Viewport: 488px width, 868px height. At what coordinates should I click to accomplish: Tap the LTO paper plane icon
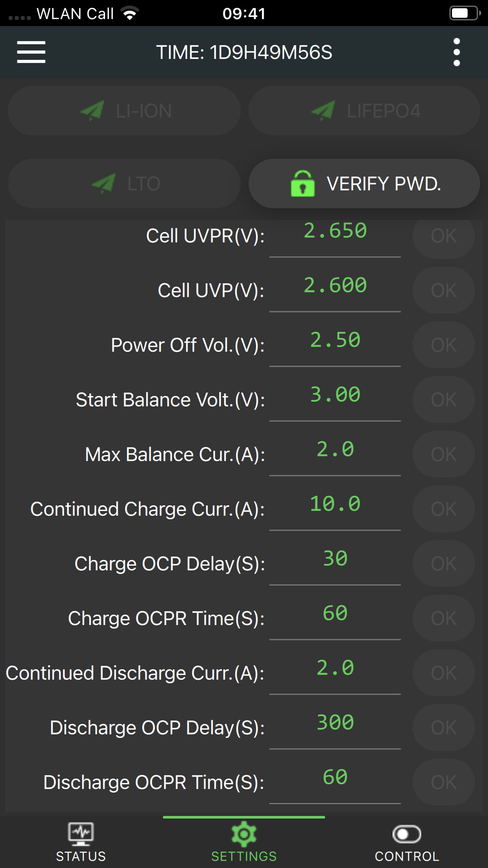coord(104,183)
